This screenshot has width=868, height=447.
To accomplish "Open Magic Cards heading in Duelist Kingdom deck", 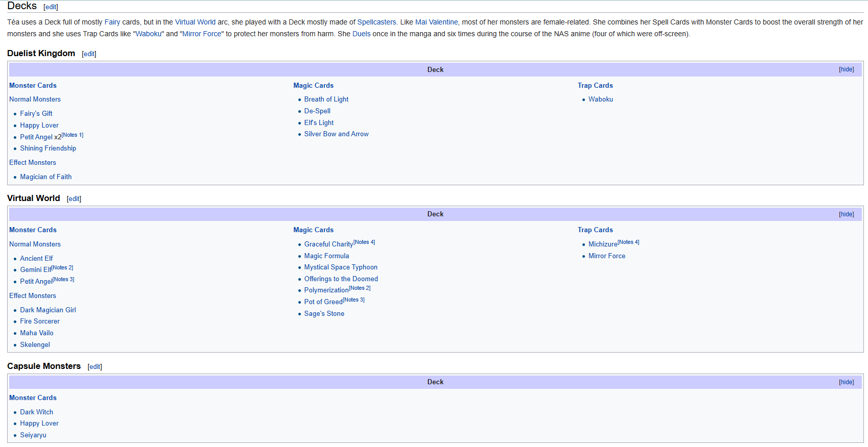I will tap(313, 86).
